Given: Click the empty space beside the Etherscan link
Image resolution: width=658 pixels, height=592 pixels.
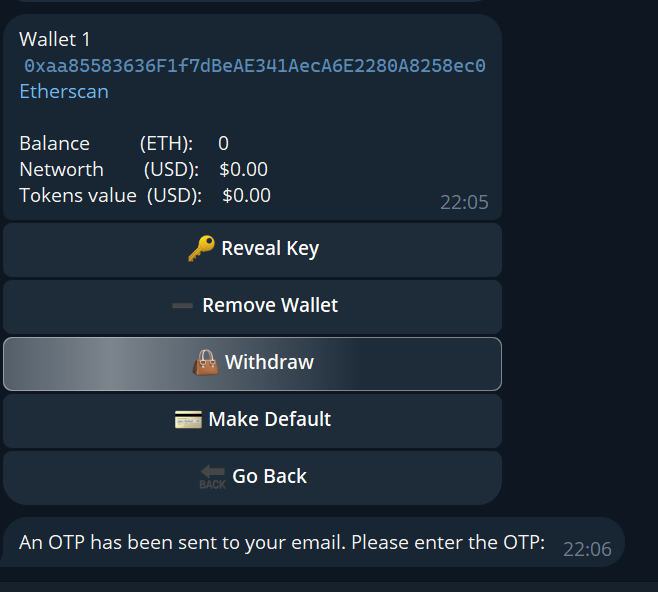Looking at the screenshot, I should [300, 91].
